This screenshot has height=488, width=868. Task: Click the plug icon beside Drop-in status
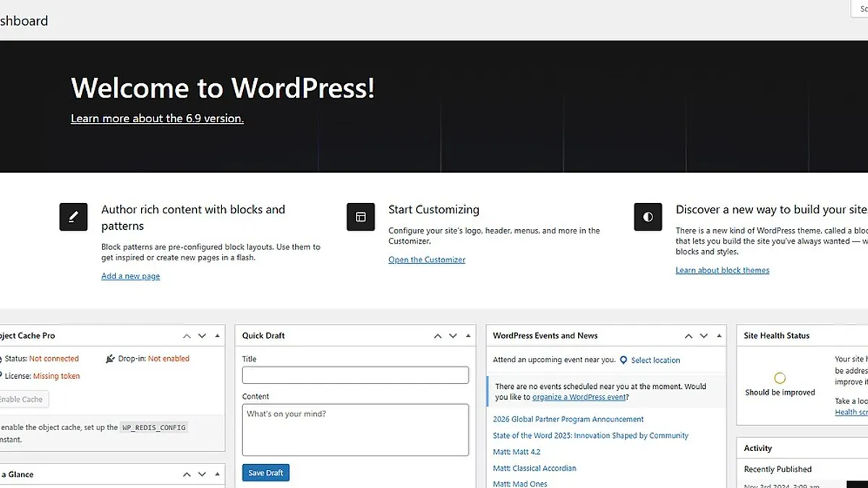tap(110, 359)
